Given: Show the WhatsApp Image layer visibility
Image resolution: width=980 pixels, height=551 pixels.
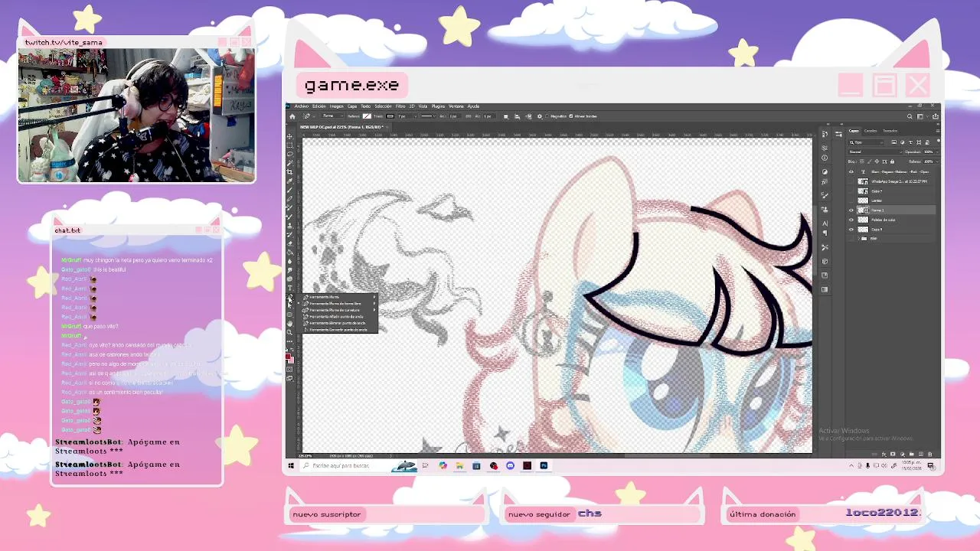Looking at the screenshot, I should [x=851, y=181].
